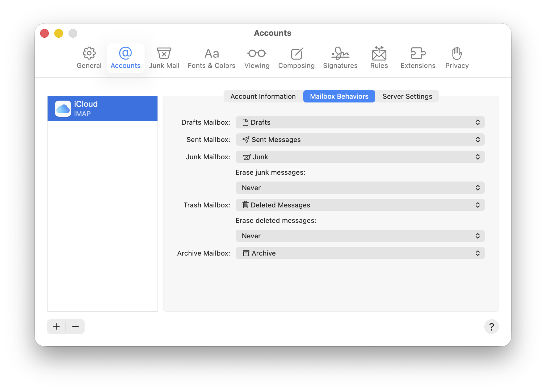
Task: Expand the Trash Mailbox dropdown
Action: (x=360, y=205)
